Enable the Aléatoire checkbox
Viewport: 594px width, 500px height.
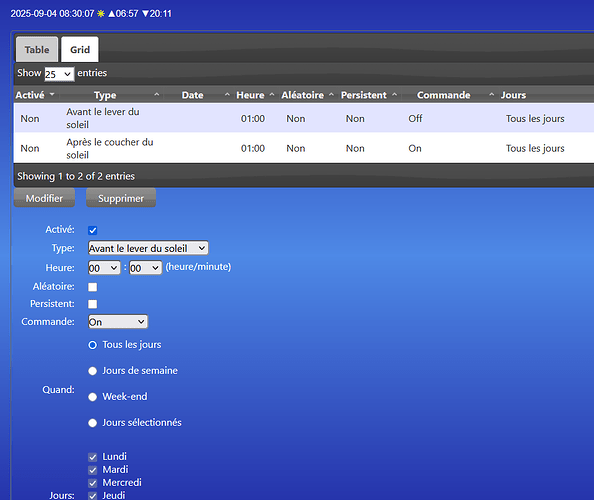(92, 287)
